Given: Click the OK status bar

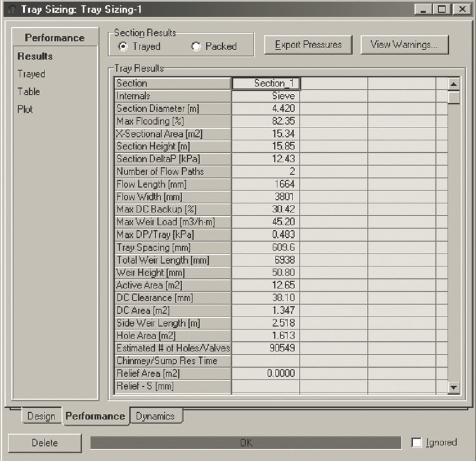Looking at the screenshot, I should tap(246, 443).
